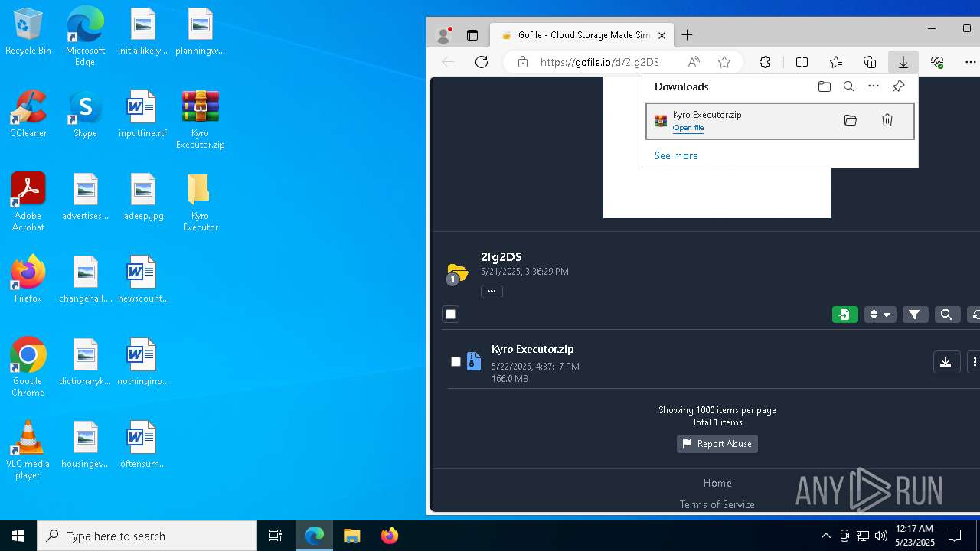The height and width of the screenshot is (551, 980).
Task: Open Edge collections icon
Action: point(870,62)
